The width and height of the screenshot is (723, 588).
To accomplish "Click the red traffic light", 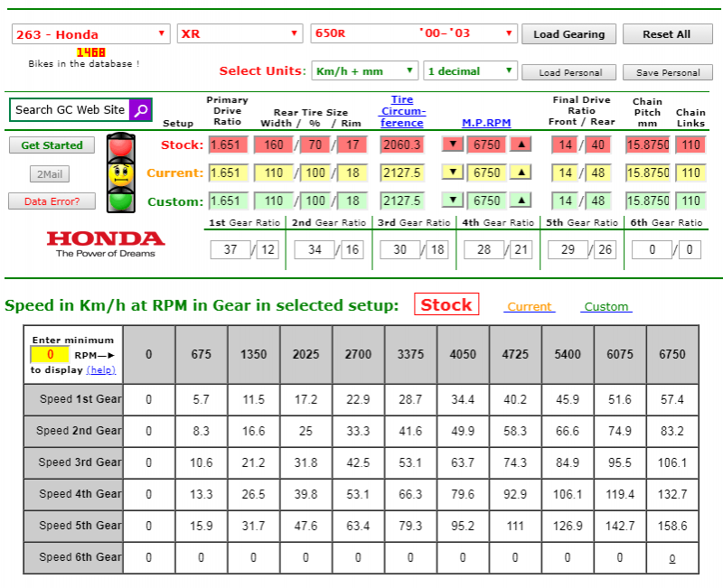I will tap(119, 145).
